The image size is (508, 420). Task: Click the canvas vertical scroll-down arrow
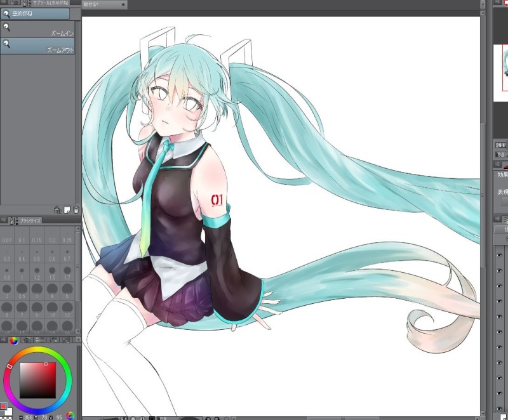[483, 413]
